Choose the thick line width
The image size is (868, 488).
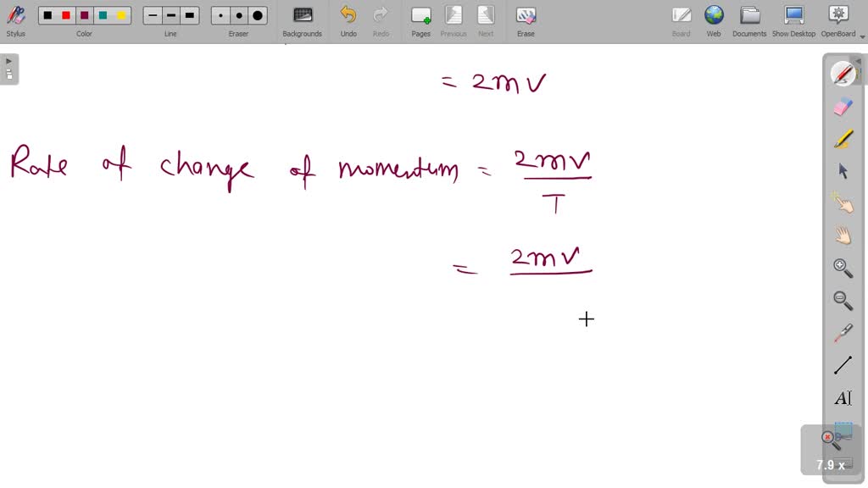pos(190,15)
